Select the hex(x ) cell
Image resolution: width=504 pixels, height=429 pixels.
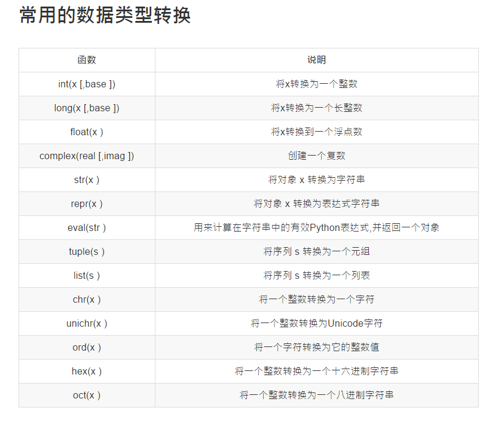pyautogui.click(x=87, y=372)
